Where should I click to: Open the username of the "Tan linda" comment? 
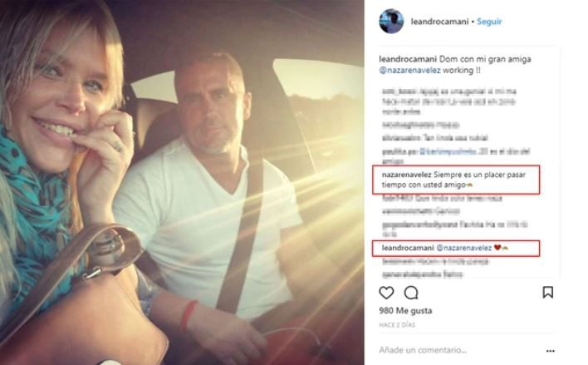[x=400, y=138]
